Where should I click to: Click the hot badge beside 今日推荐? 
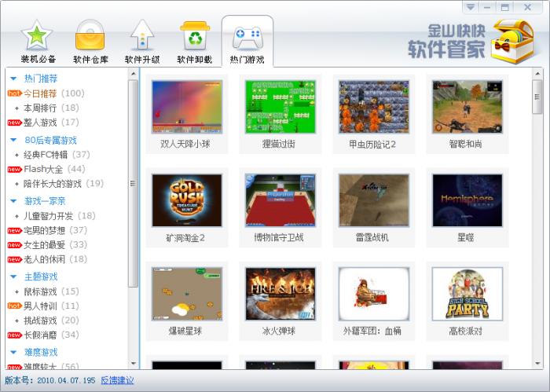14,93
